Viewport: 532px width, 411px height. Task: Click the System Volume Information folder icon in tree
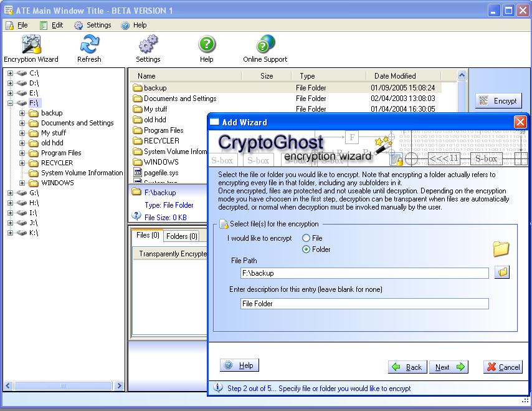coord(34,173)
